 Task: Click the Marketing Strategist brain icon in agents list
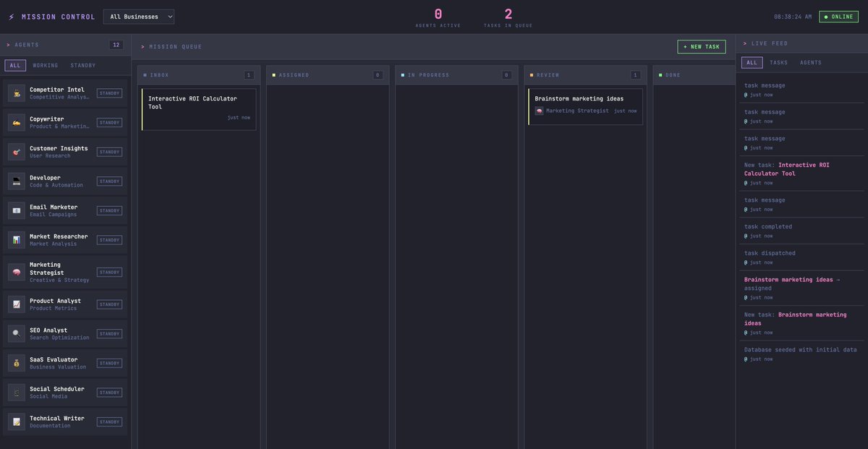coord(17,272)
